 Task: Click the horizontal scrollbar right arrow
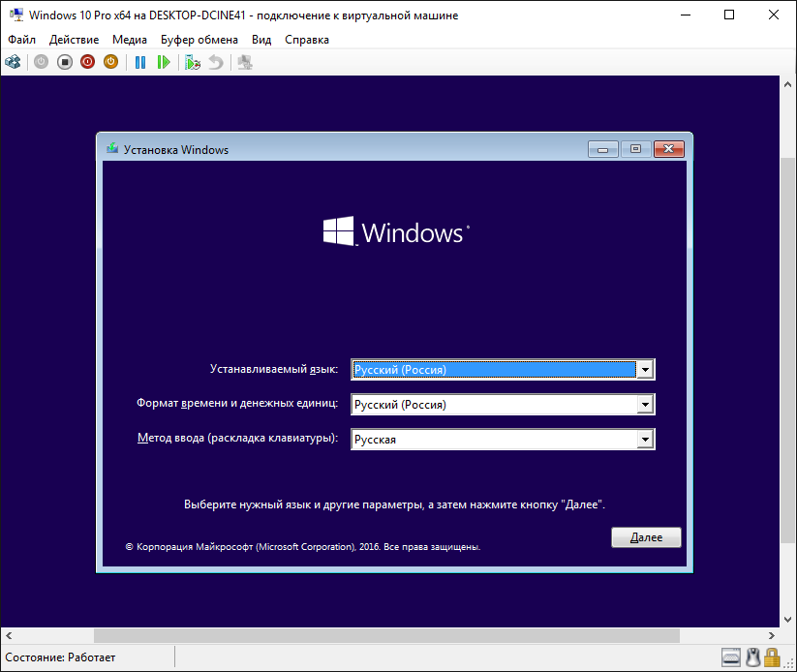(772, 635)
